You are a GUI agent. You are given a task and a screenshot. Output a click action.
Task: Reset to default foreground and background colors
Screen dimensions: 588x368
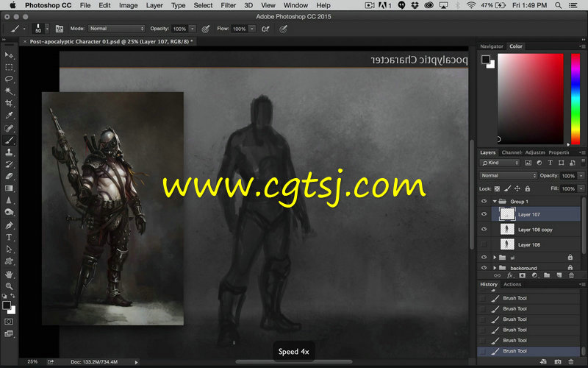(x=4, y=296)
